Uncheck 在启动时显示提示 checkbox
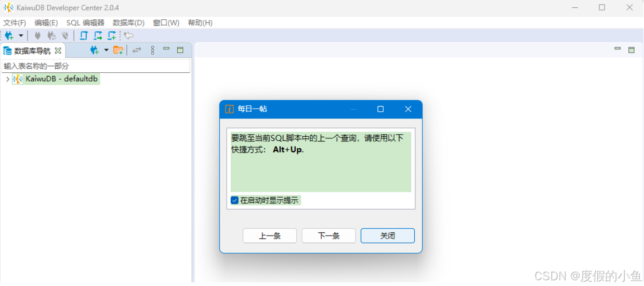This screenshot has width=644, height=286. click(235, 200)
